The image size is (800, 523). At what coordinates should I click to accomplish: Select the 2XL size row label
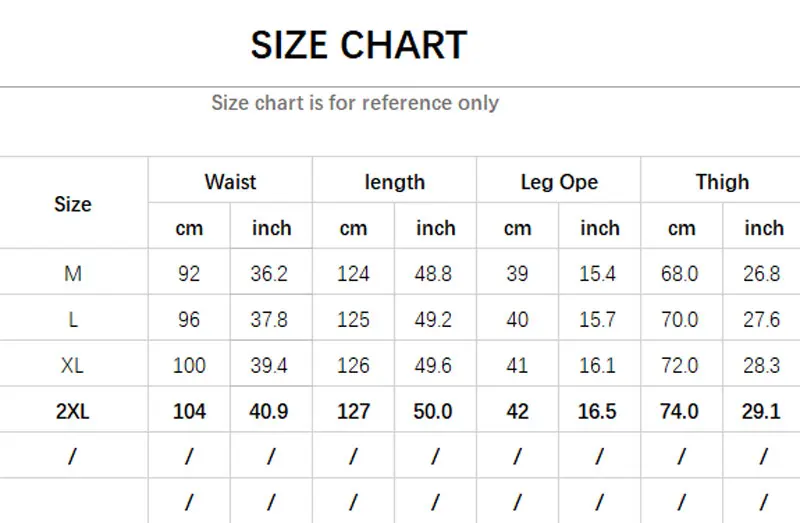(72, 411)
